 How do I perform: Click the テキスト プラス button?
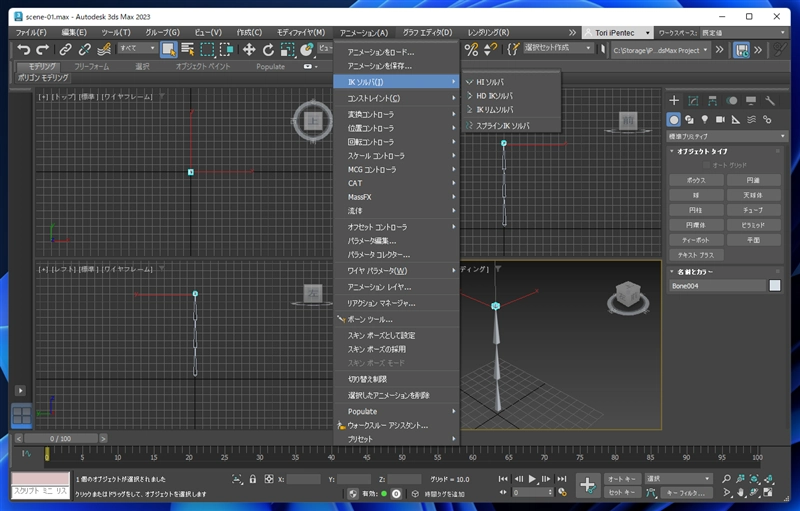(x=696, y=255)
